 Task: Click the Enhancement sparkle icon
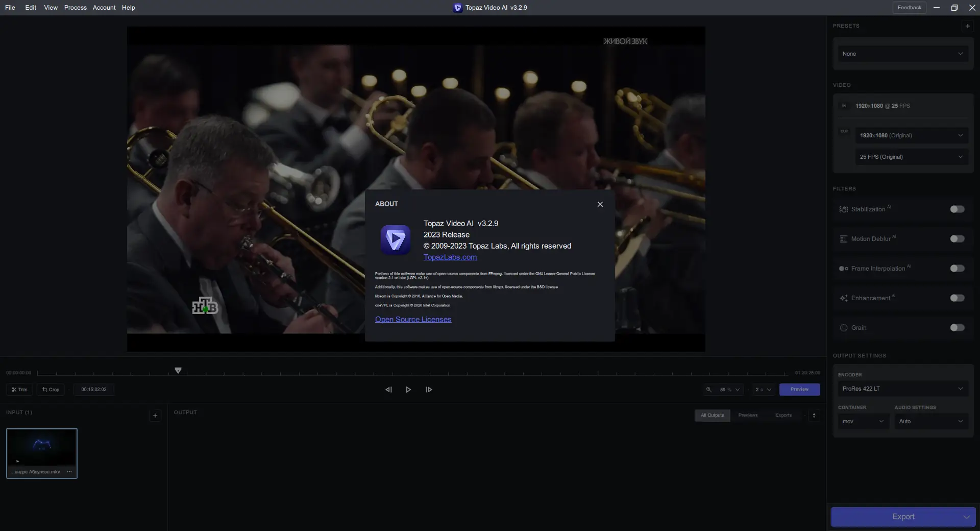click(x=844, y=298)
